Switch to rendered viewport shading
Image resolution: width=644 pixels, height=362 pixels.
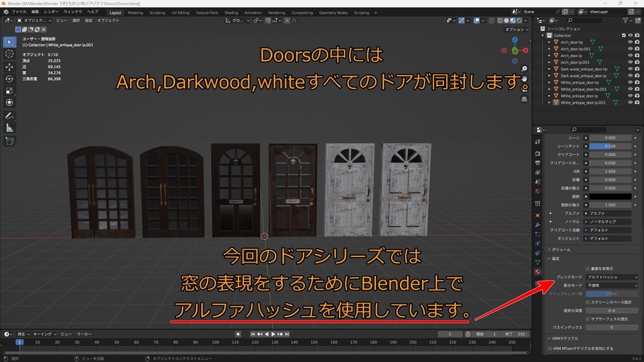tap(519, 21)
